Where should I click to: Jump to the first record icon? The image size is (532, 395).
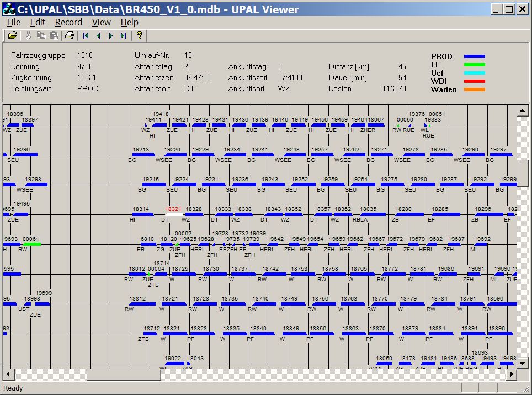(x=86, y=36)
